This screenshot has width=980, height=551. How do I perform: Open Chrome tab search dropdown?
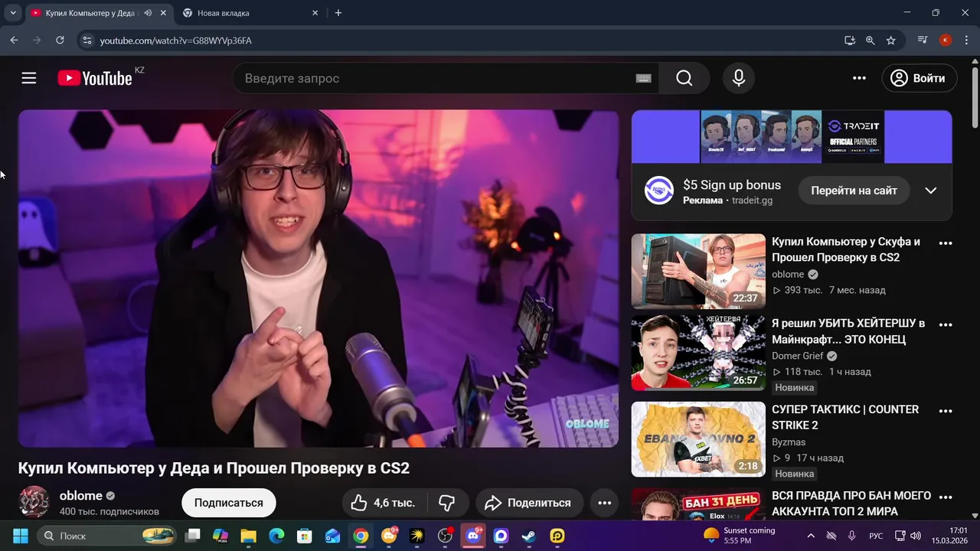click(x=13, y=13)
